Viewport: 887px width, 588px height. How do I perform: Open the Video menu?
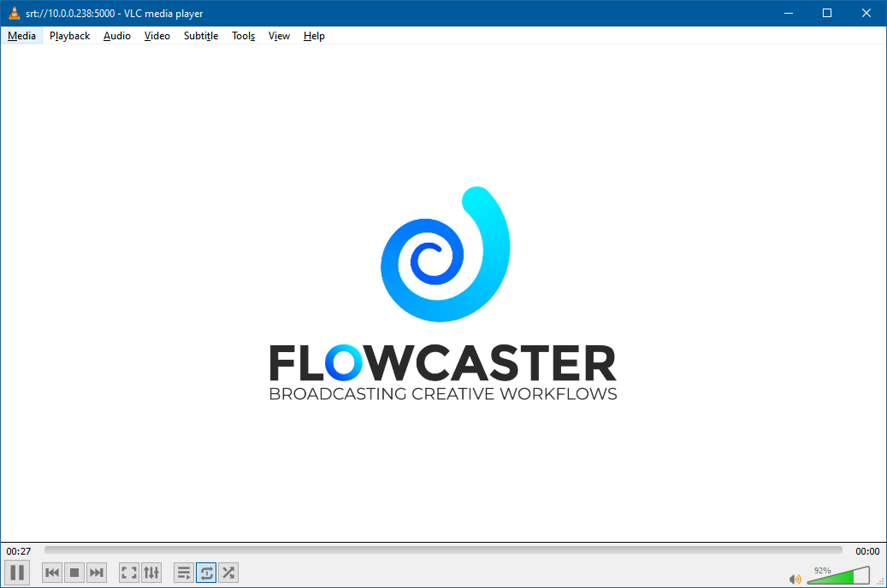pos(157,36)
